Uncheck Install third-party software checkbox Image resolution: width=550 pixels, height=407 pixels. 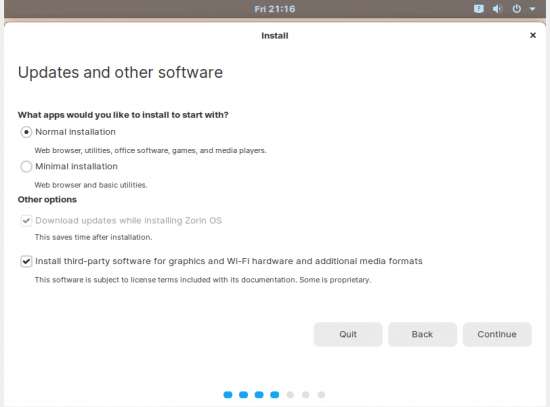[x=26, y=261]
